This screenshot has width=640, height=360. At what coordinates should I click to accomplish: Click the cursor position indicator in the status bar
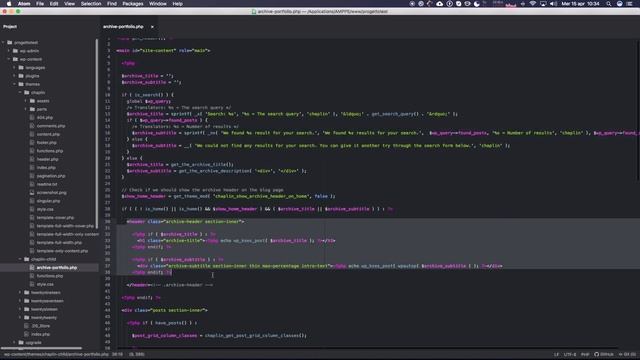click(x=118, y=355)
